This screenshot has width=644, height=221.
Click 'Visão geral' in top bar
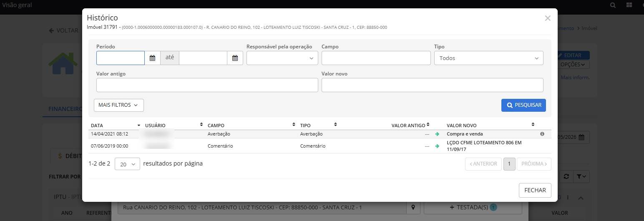(17, 5)
